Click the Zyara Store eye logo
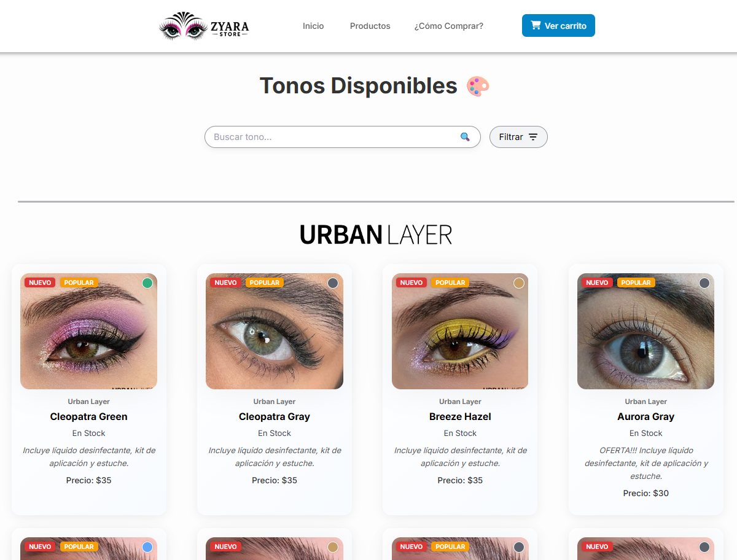The image size is (737, 560). pyautogui.click(x=204, y=26)
